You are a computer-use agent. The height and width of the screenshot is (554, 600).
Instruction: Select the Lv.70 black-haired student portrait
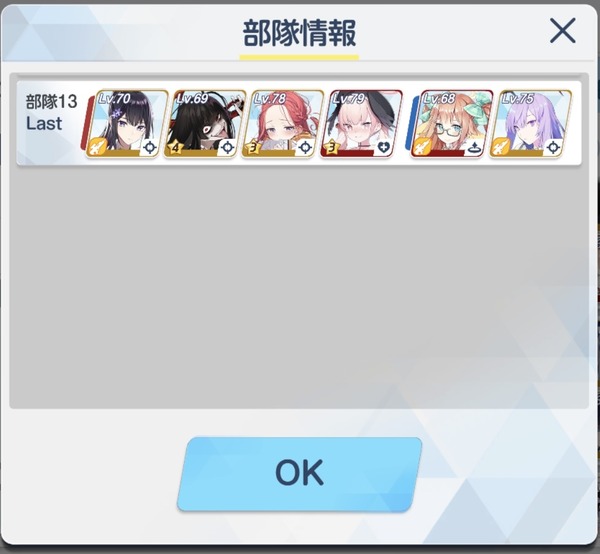point(127,124)
